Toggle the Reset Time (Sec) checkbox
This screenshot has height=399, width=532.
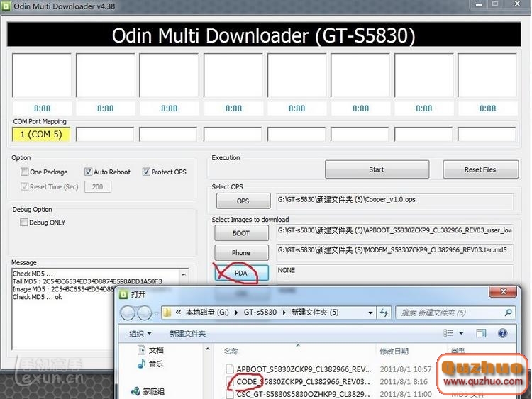click(24, 187)
